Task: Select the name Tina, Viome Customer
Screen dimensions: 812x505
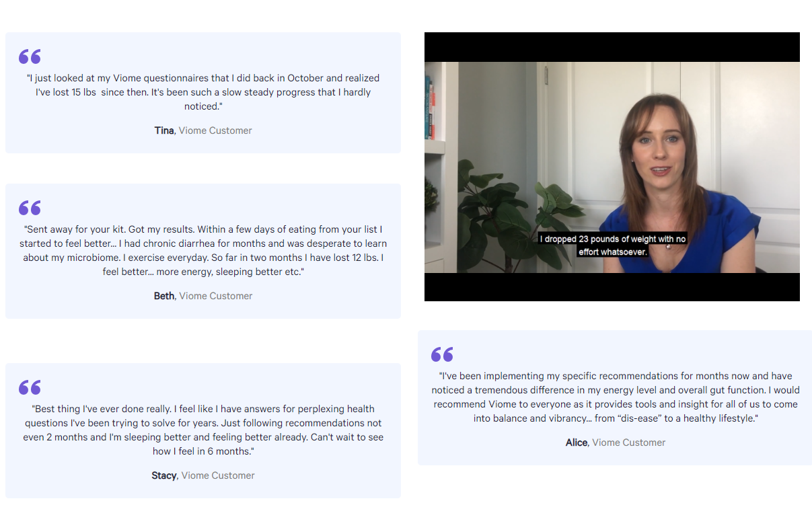Action: coord(203,130)
